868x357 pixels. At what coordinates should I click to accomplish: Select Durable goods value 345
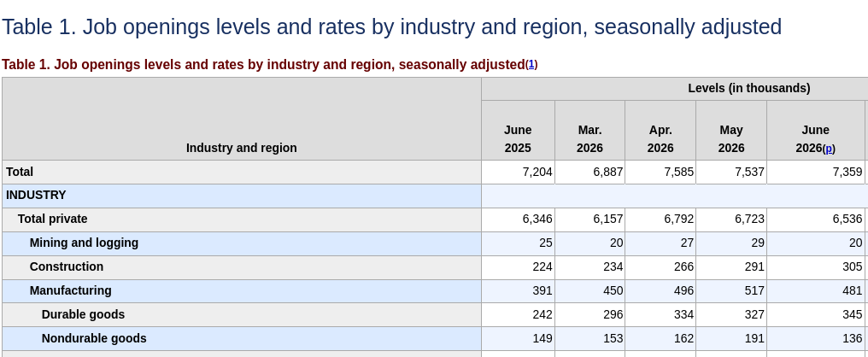pos(853,314)
